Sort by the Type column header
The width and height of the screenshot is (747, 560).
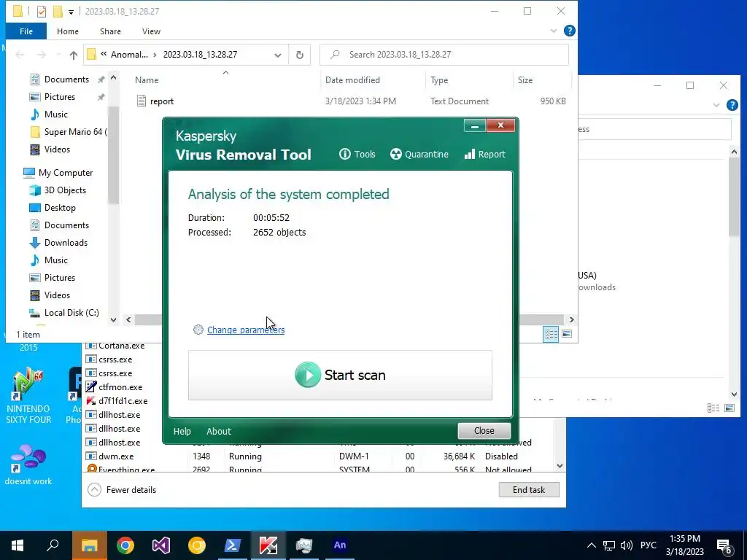click(x=439, y=80)
